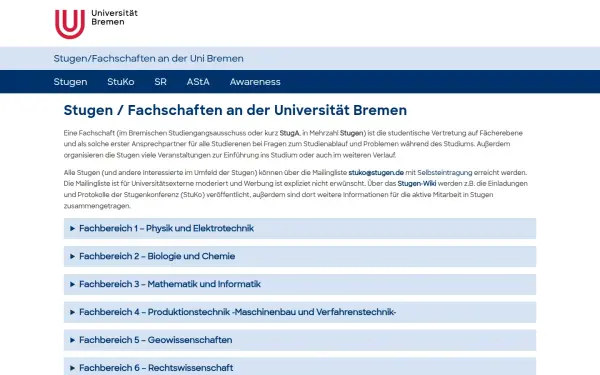The height and width of the screenshot is (375, 600).
Task: Open the Stugen-Wiki link
Action: [417, 184]
